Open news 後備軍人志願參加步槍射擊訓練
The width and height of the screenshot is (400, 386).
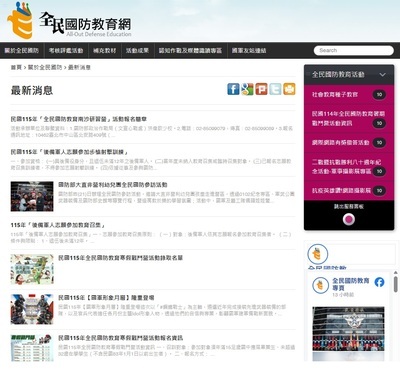pyautogui.click(x=69, y=152)
